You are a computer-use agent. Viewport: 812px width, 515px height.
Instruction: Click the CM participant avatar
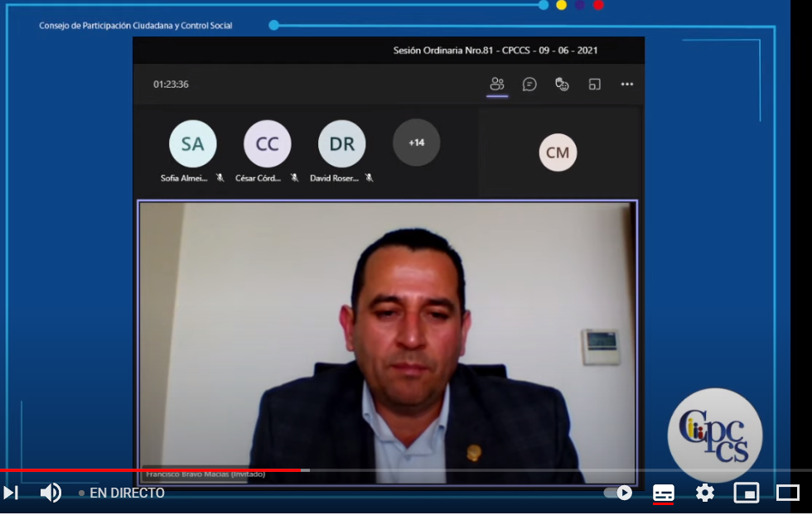(558, 152)
